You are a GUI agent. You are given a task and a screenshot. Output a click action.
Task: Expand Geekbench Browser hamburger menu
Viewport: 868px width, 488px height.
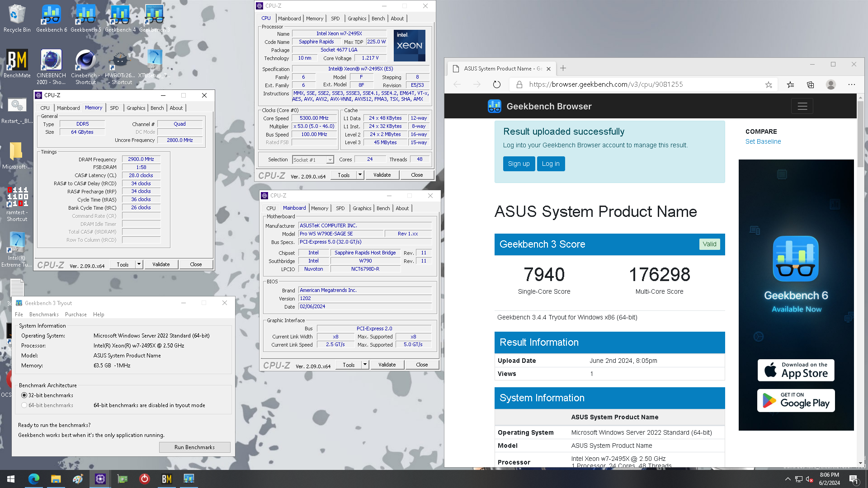coord(802,106)
